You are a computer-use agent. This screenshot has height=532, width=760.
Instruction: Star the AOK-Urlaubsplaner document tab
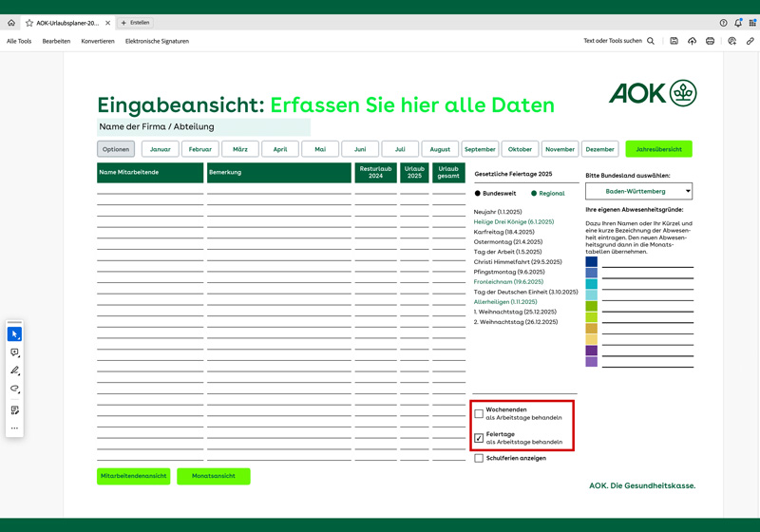click(29, 23)
